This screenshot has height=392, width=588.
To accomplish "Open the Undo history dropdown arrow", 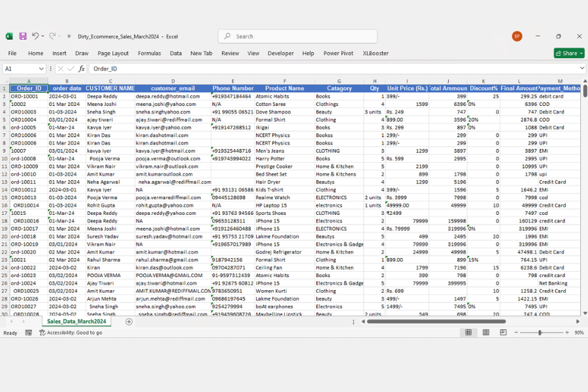I will tap(42, 37).
